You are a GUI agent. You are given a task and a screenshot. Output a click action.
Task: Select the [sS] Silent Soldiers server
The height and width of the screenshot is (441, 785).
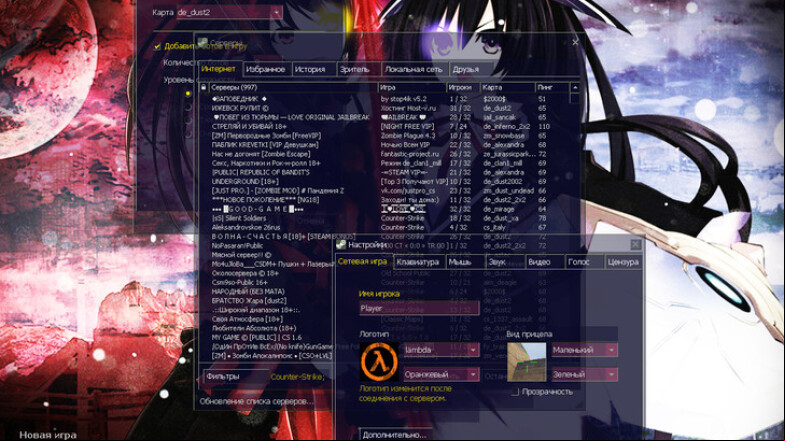click(384, 218)
